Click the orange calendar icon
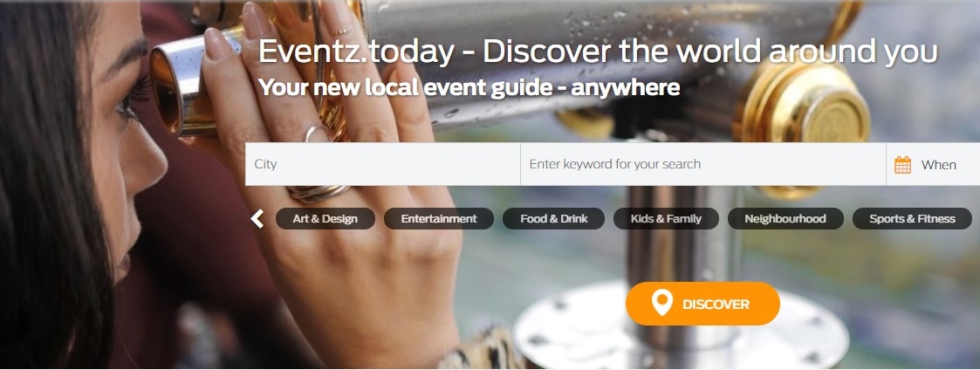This screenshot has width=980, height=370. pos(902,165)
